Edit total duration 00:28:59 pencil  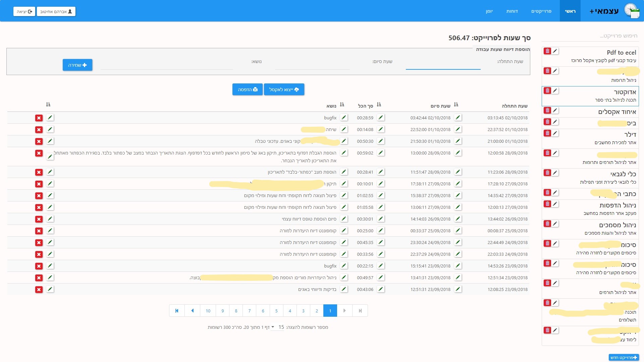pos(344,118)
